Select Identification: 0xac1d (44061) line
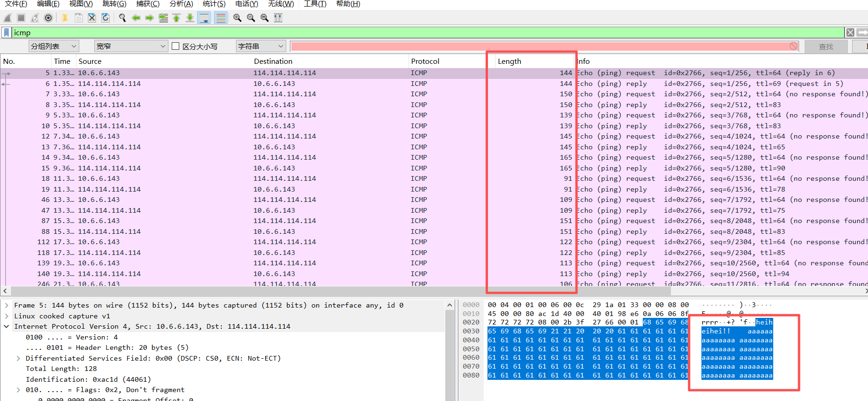 click(x=88, y=379)
